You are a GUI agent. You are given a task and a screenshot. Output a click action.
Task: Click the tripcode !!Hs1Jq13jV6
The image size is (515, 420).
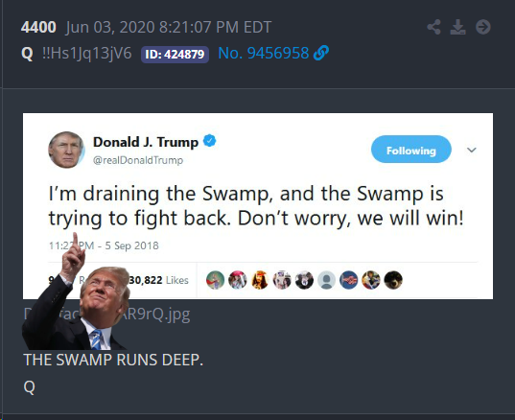pos(87,53)
